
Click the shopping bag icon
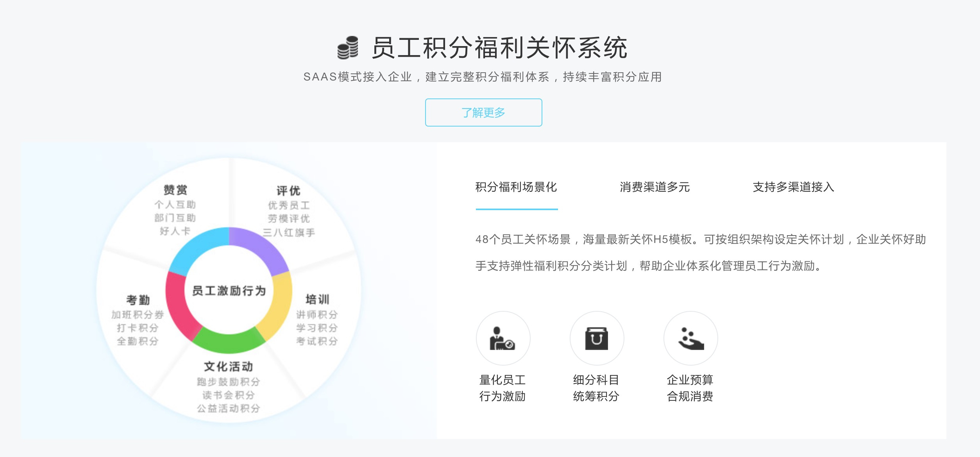pyautogui.click(x=597, y=338)
